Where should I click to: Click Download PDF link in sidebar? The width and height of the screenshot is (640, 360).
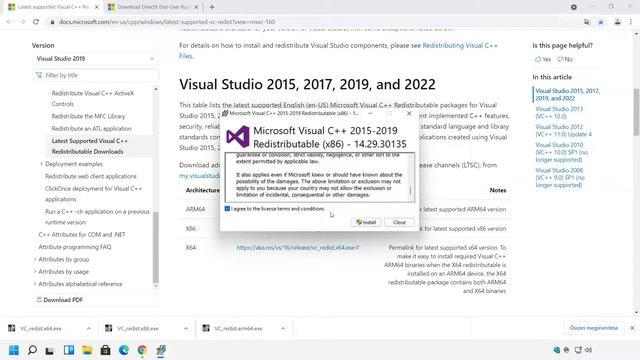(60, 300)
